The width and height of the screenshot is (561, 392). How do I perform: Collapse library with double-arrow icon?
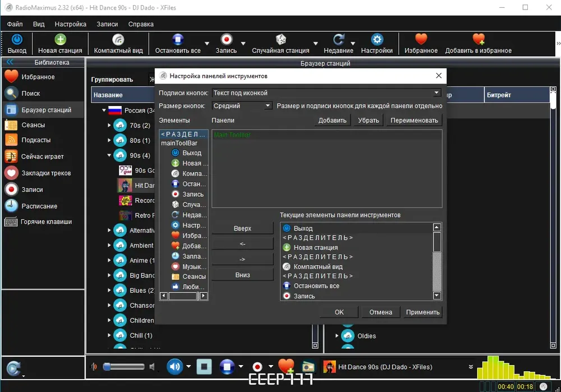pyautogui.click(x=10, y=62)
